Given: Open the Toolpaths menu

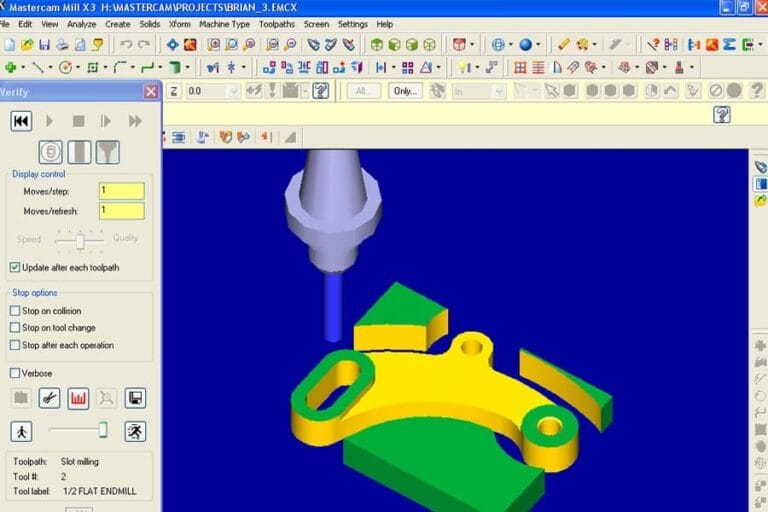Looking at the screenshot, I should coord(277,24).
